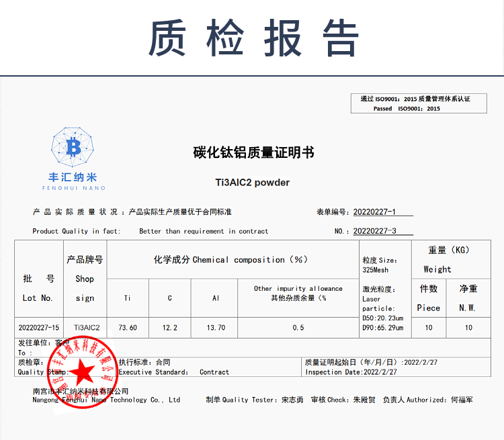The height and width of the screenshot is (440, 504).
Task: Click the 件数 Piece header
Action: click(429, 298)
